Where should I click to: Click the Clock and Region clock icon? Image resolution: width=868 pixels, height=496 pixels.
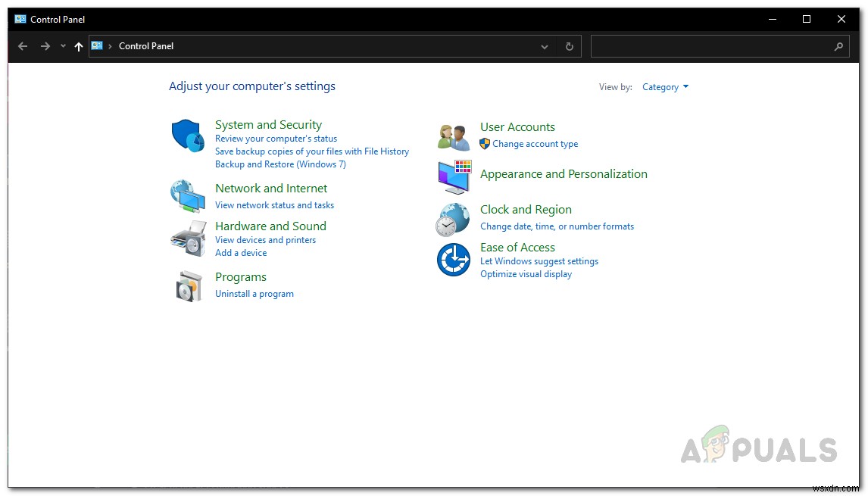click(x=452, y=218)
